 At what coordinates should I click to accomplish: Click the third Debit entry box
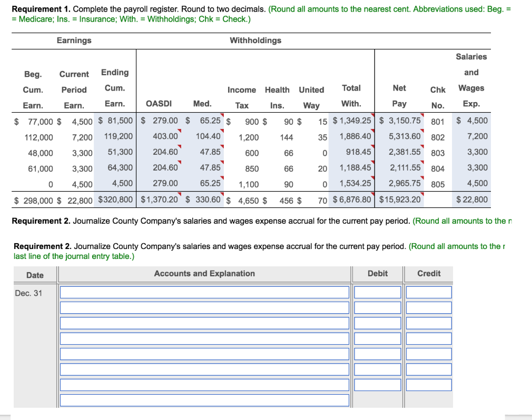pyautogui.click(x=377, y=323)
